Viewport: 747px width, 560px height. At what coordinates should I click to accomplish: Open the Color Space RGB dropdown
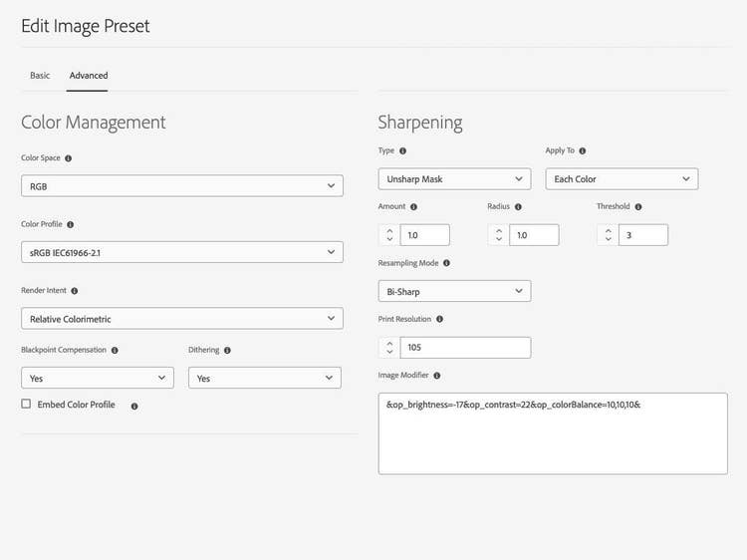[x=182, y=186]
